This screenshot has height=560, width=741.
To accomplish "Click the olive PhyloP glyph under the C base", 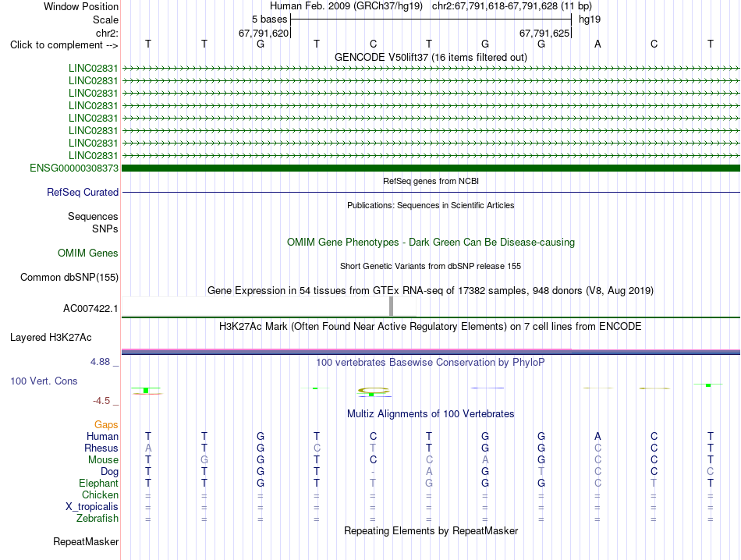I will (374, 391).
